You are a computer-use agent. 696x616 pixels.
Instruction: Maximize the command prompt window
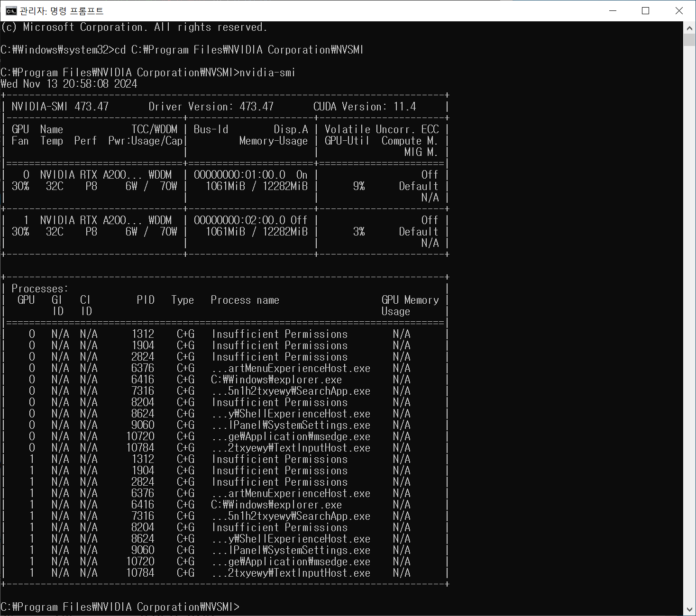646,11
